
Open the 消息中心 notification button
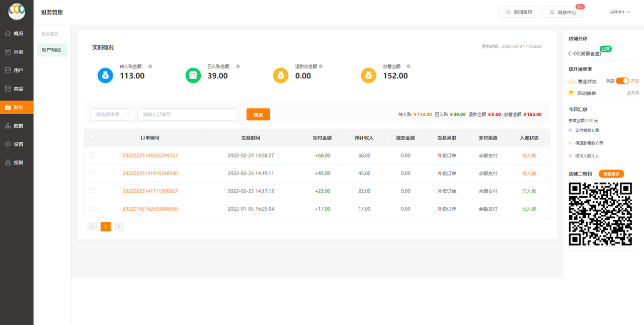562,12
